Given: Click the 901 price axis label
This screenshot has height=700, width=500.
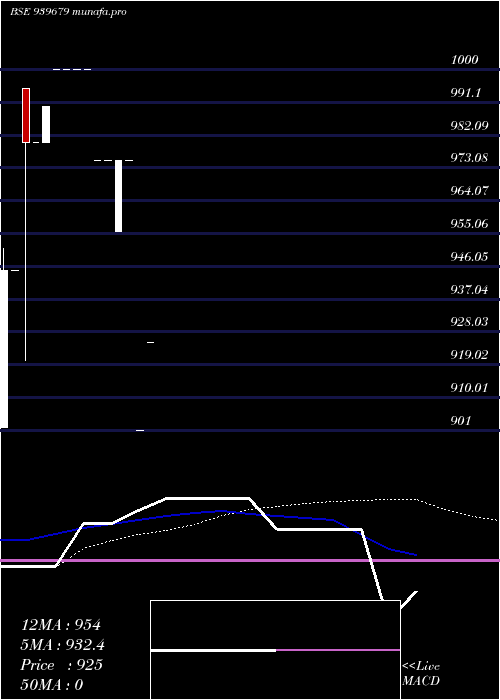Looking at the screenshot, I should [x=461, y=421].
